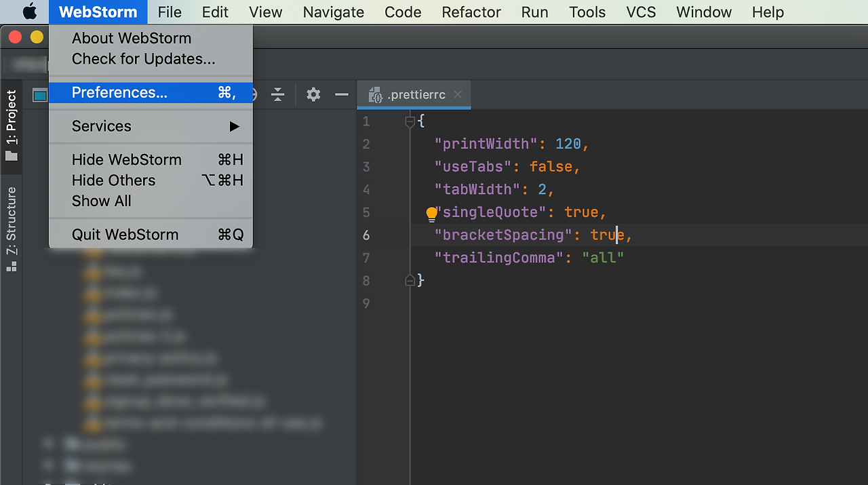Open the Tools menu
Viewport: 868px width, 485px height.
(587, 12)
